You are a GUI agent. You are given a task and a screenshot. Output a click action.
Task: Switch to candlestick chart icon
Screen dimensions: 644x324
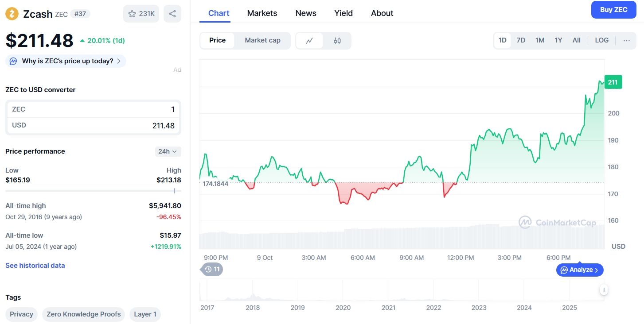337,40
